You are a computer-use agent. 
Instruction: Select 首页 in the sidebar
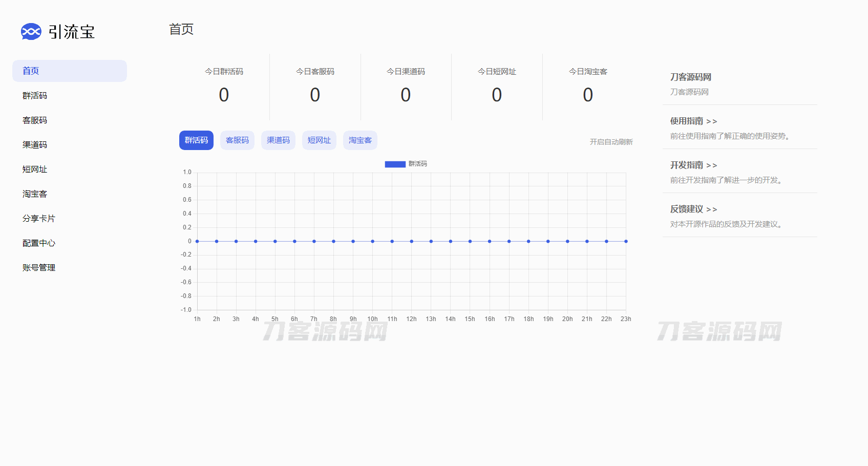coord(31,71)
